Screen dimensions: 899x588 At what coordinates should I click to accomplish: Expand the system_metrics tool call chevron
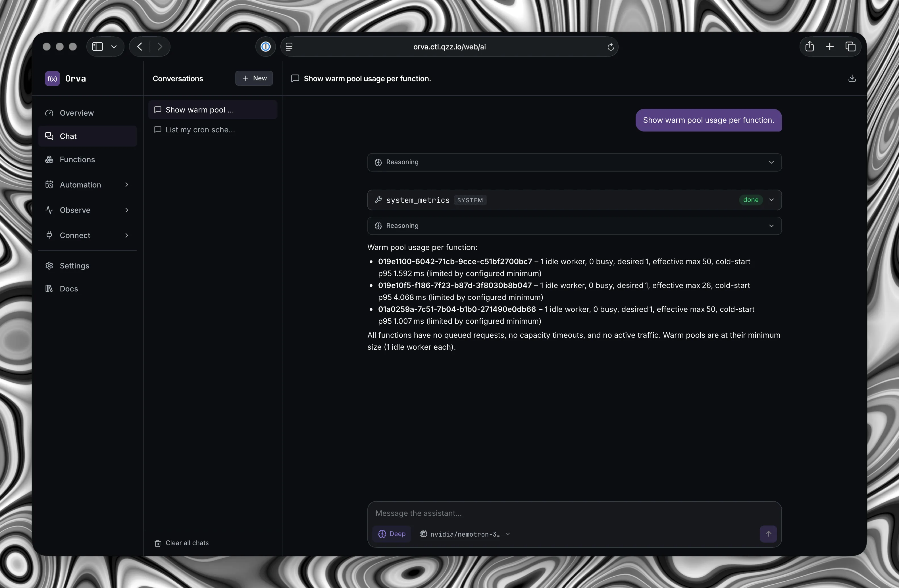[x=771, y=200]
